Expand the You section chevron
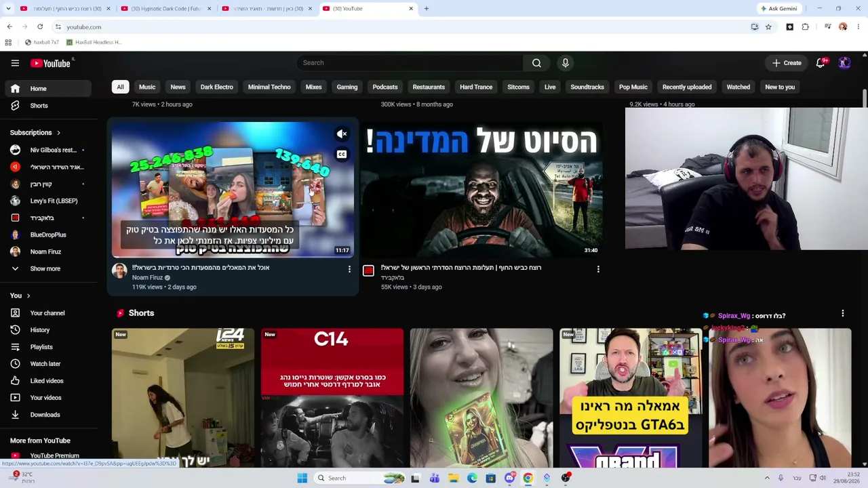 point(28,296)
